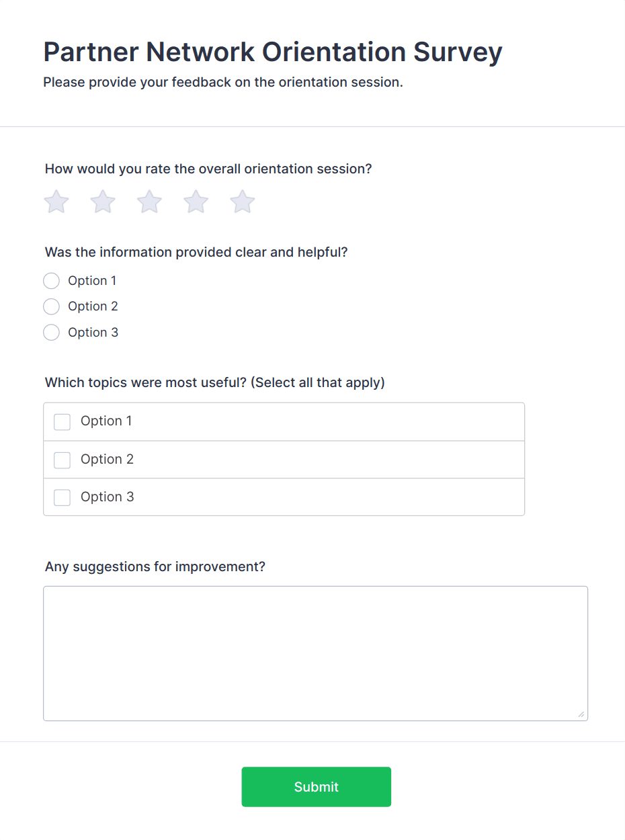Rate the session one star
Screen dimensions: 625x840
[x=56, y=202]
